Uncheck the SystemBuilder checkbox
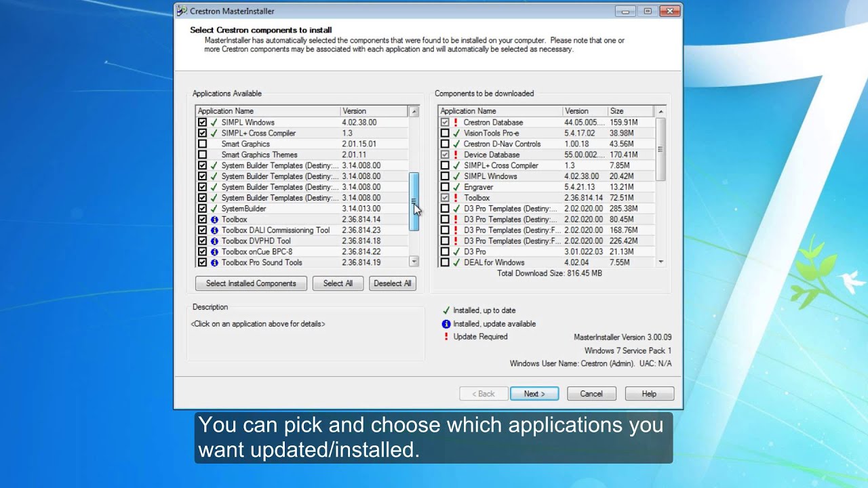Viewport: 868px width, 488px height. [202, 209]
